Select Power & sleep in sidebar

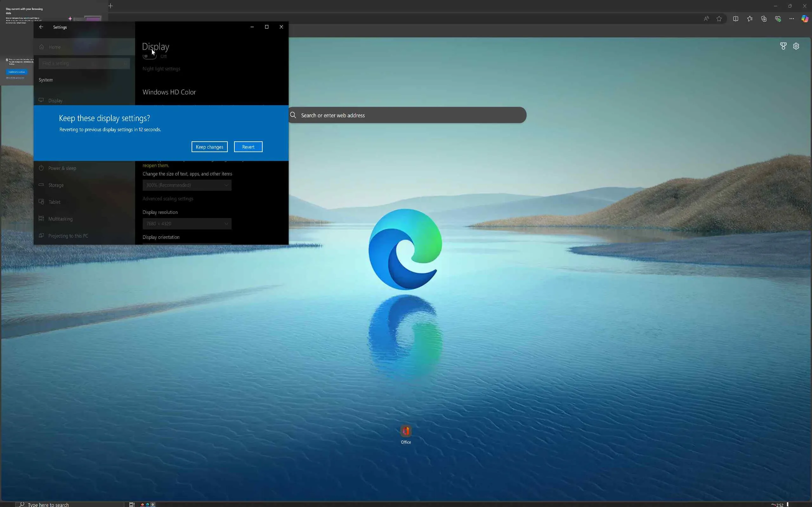coord(62,168)
